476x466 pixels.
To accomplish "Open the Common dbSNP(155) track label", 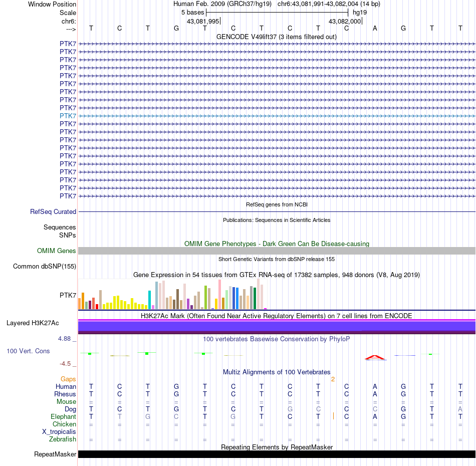I will point(45,266).
